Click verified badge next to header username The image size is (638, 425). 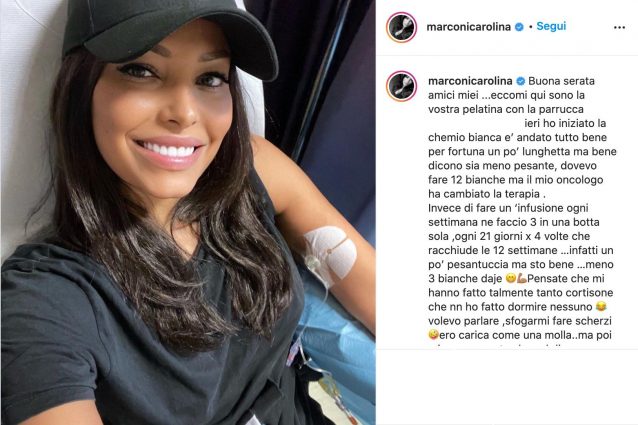click(519, 27)
